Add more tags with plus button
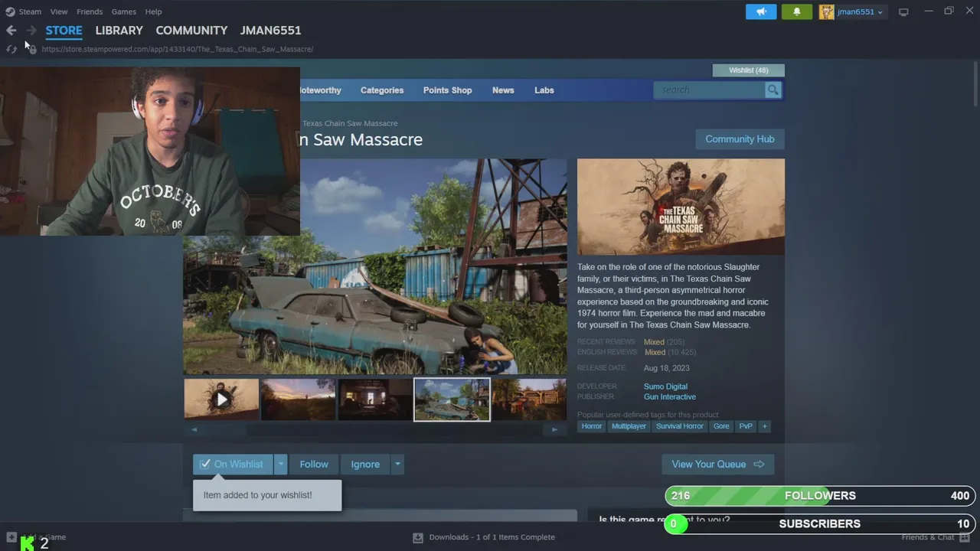 click(x=764, y=426)
